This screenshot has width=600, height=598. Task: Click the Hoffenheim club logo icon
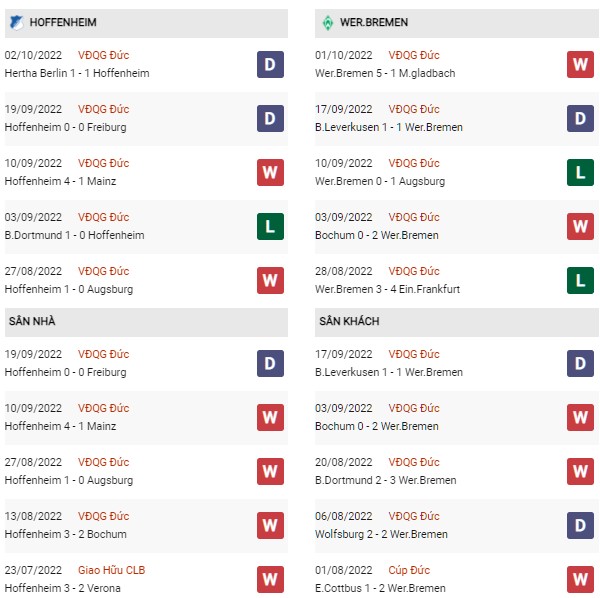click(16, 23)
